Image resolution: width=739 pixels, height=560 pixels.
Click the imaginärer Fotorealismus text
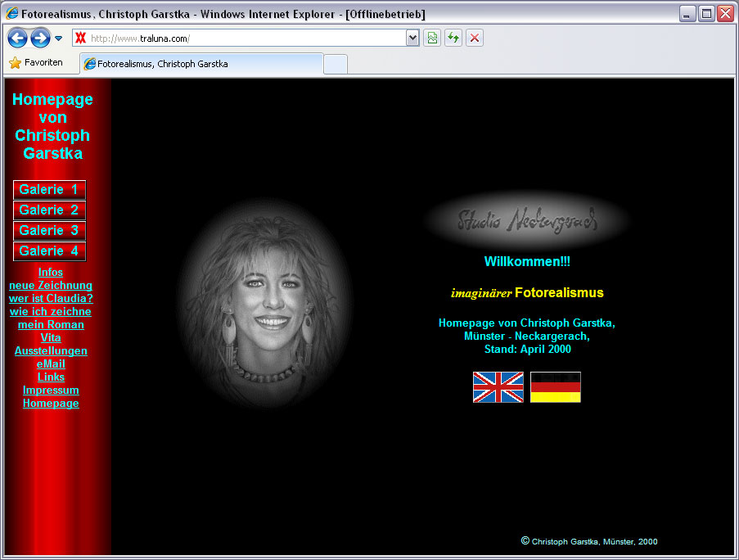click(527, 293)
